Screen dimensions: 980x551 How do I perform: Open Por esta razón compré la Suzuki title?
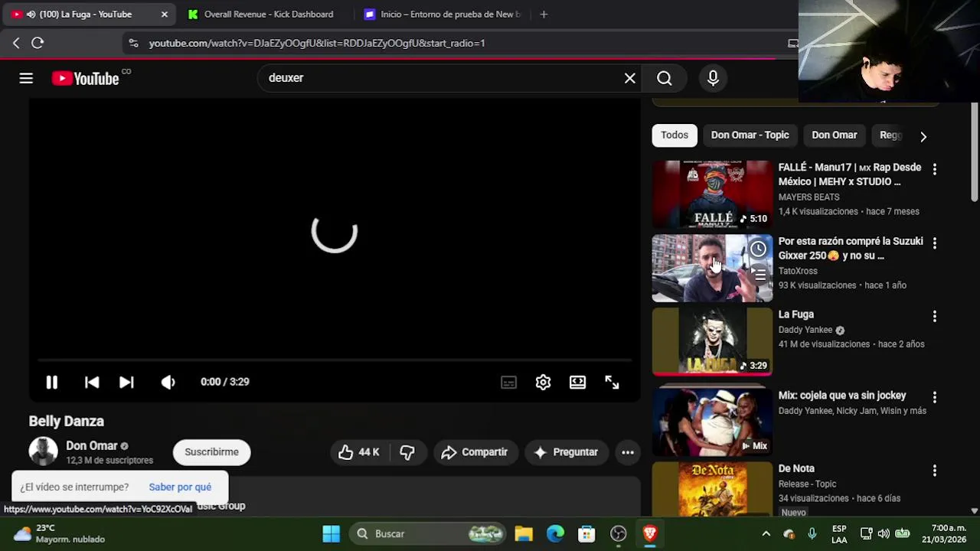[850, 249]
